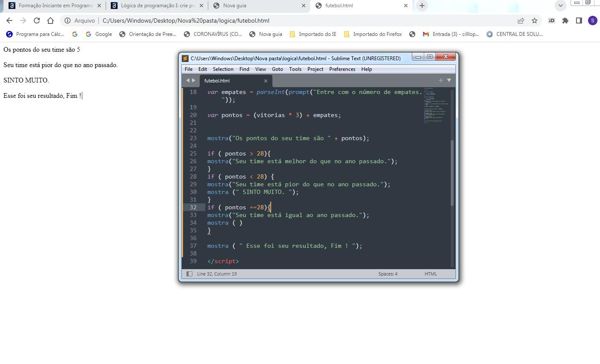Open the unlabeled Google G bookmark icon

[x=75, y=34]
